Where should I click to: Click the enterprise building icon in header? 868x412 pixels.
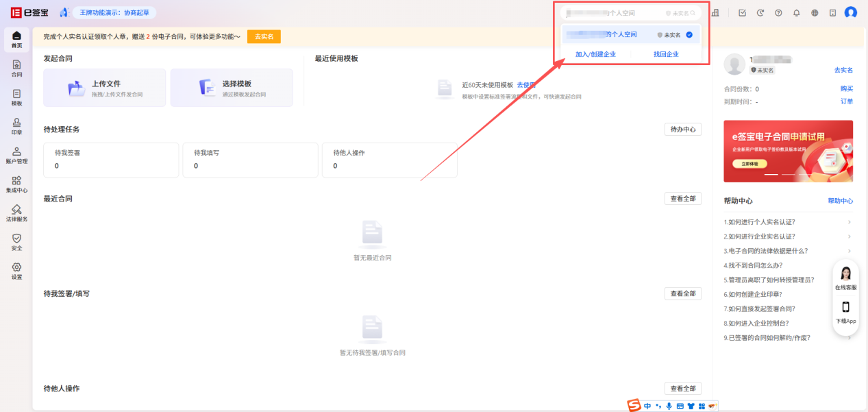715,13
